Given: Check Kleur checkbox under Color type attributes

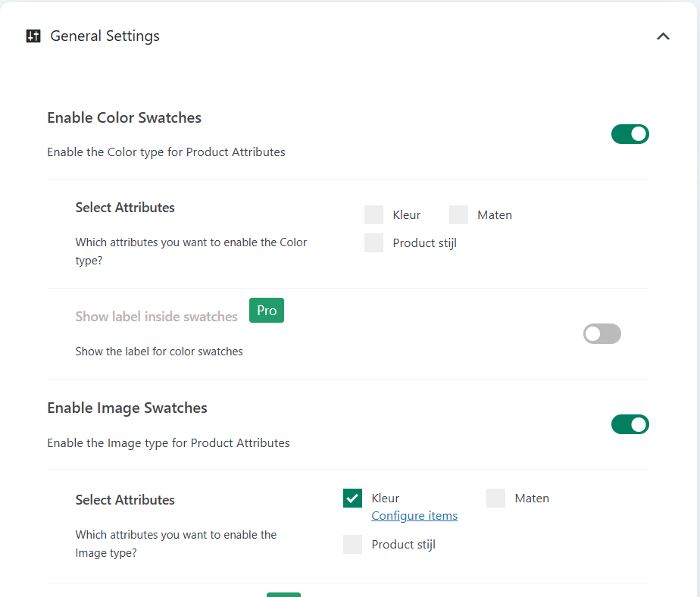Looking at the screenshot, I should tap(373, 215).
